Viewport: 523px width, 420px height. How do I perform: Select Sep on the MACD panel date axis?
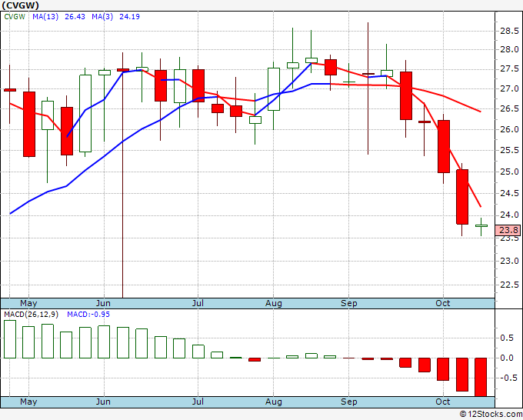(349, 402)
